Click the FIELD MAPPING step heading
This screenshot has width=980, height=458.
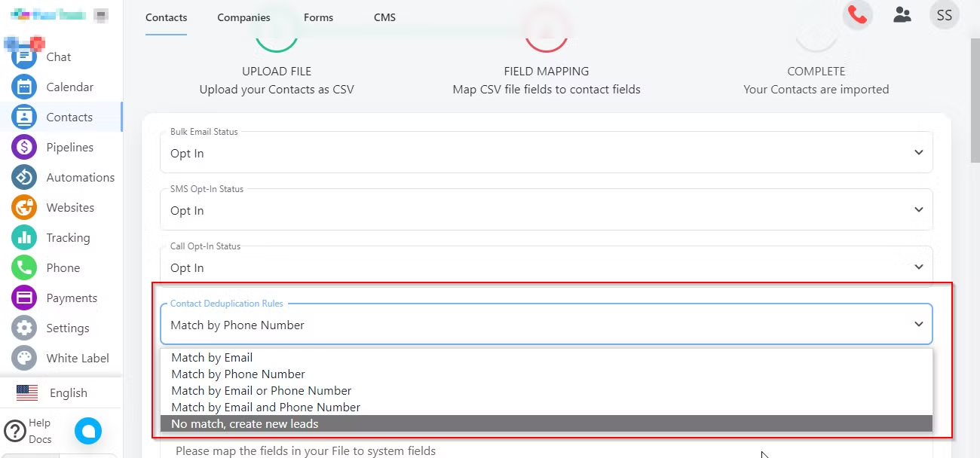(x=547, y=71)
